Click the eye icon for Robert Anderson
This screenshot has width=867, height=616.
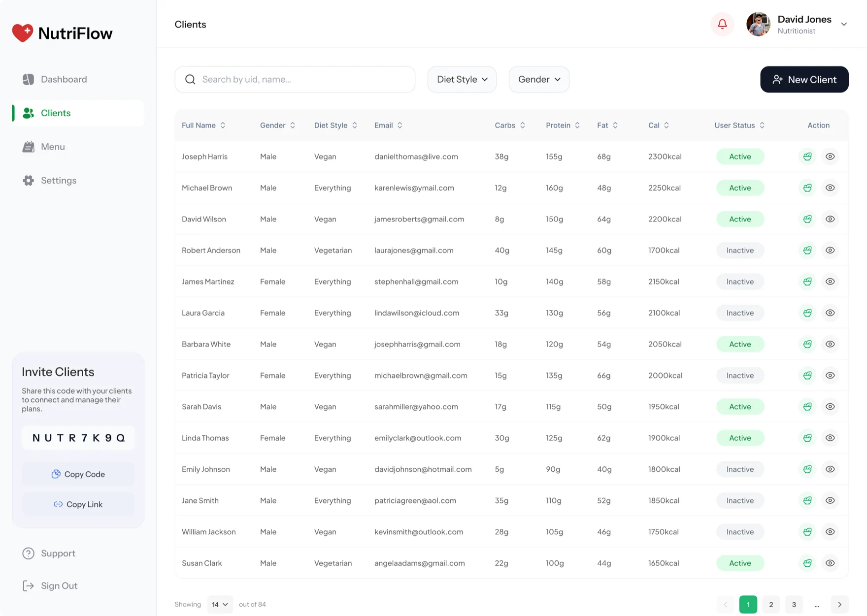(x=830, y=250)
